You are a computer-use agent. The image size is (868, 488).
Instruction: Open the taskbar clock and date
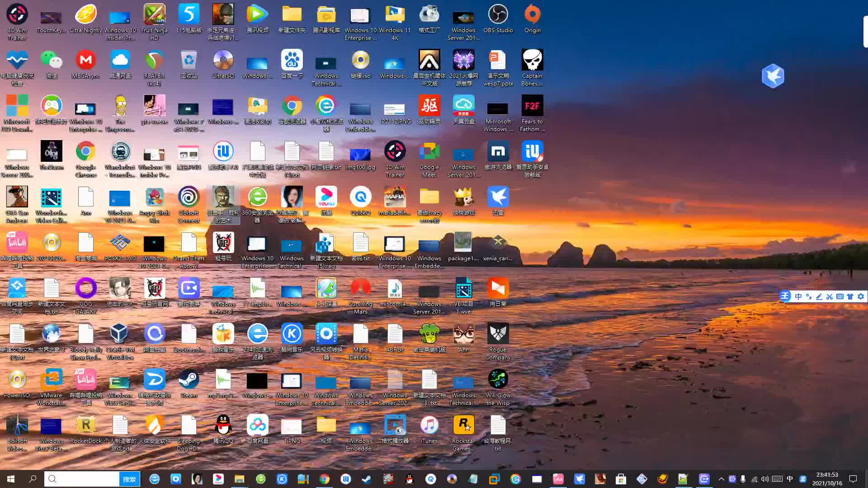(x=827, y=479)
